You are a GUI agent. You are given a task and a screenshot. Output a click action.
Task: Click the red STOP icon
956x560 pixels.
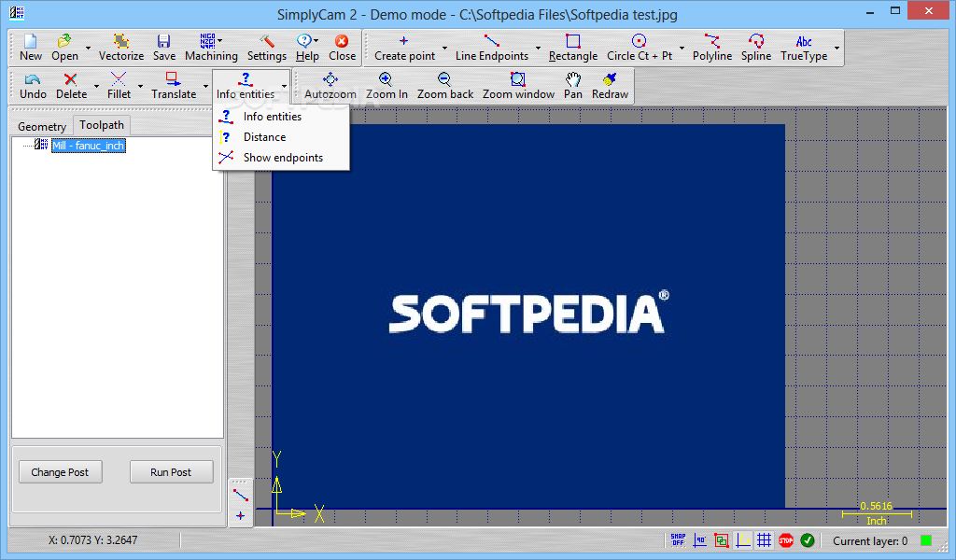(786, 539)
